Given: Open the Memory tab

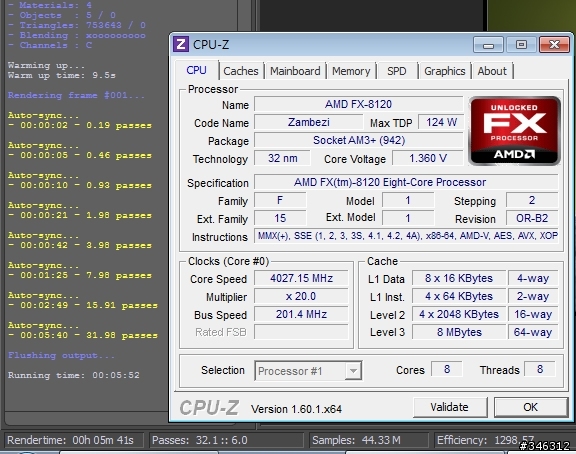Looking at the screenshot, I should click(351, 71).
